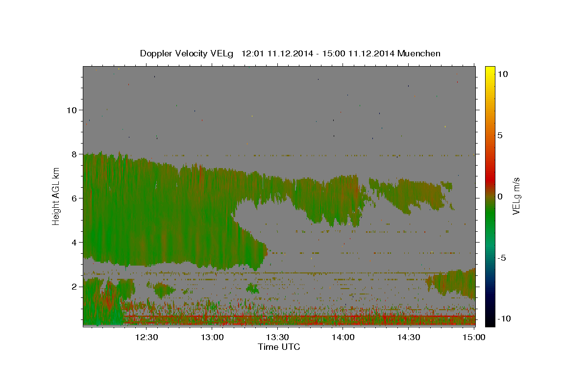Viewport: 588px width, 392px height.
Task: Click the "Muenchen" location in the title
Action: coord(419,53)
